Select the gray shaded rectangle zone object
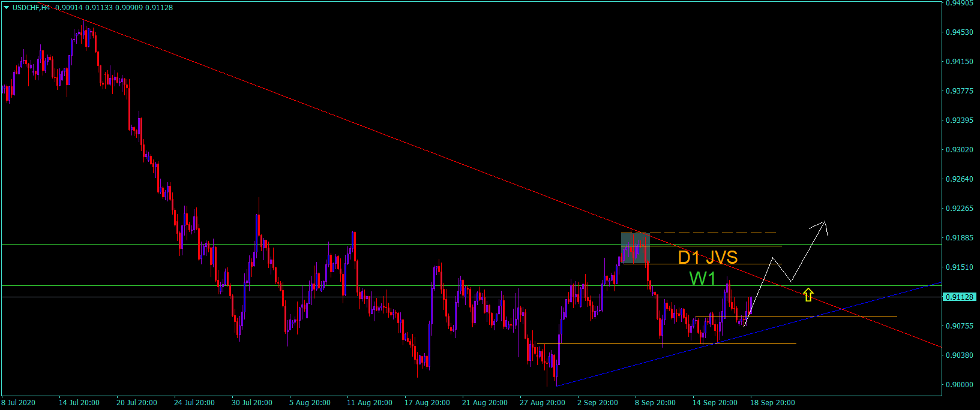This screenshot has width=980, height=410. (x=635, y=248)
